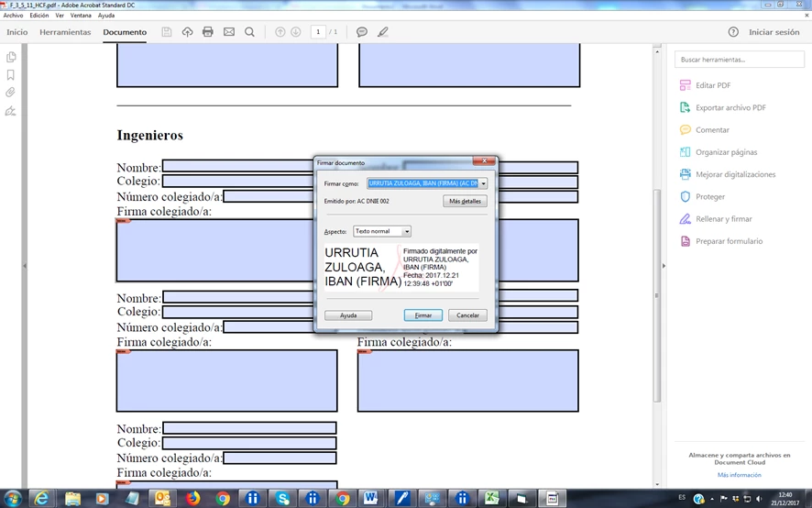The width and height of the screenshot is (812, 508).
Task: Open the help question mark icon
Action: [733, 32]
